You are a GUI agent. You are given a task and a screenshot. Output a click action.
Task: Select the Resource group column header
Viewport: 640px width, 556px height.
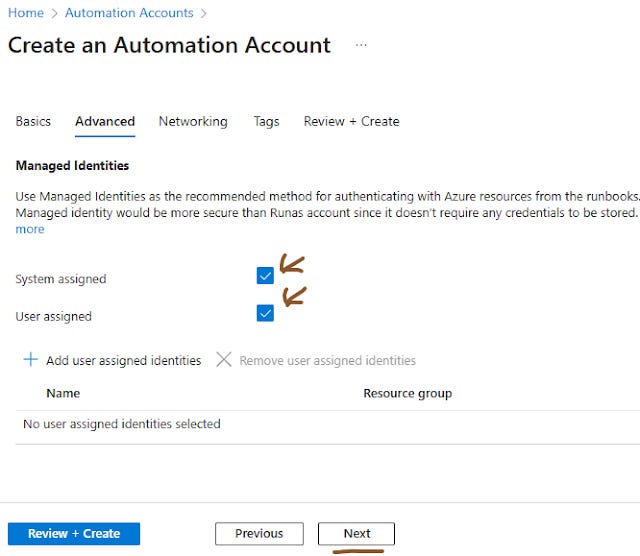pyautogui.click(x=407, y=393)
